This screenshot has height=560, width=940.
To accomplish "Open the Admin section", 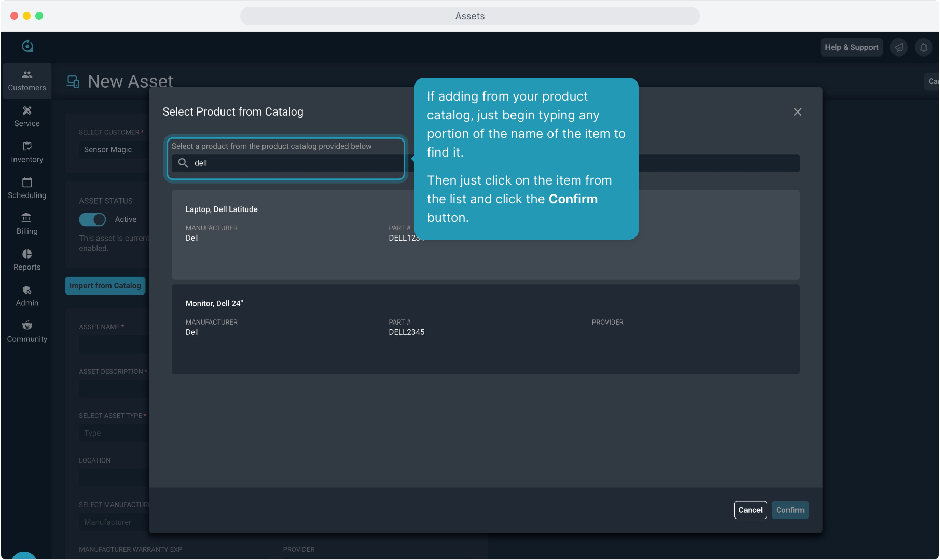I will [27, 296].
